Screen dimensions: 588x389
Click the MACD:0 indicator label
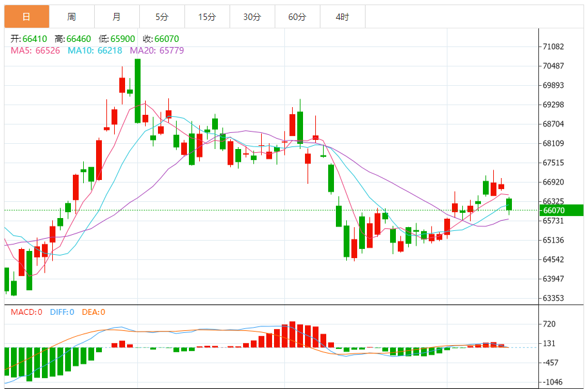(x=26, y=312)
